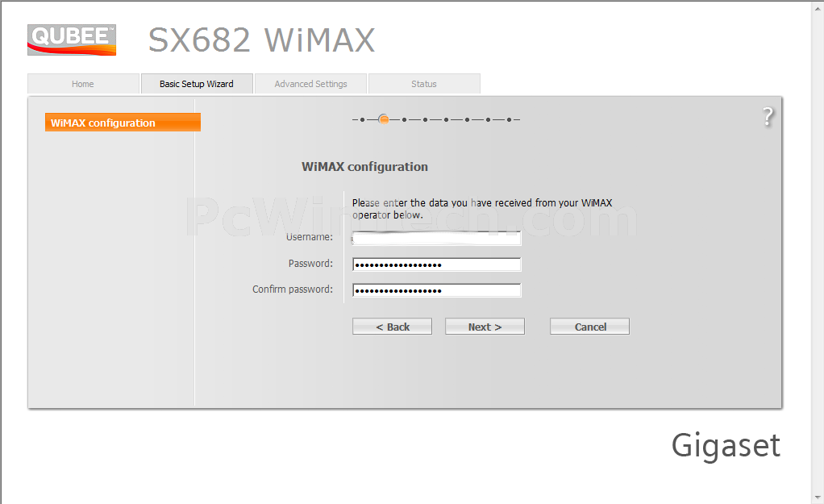Select WiMAX configuration in the sidebar
824x504 pixels.
[123, 123]
